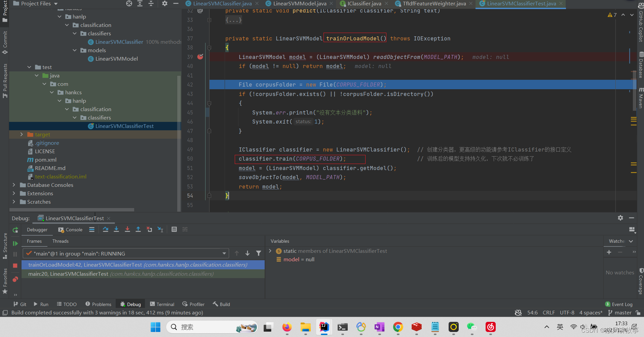Toggle power save inspection icon in status bar
Viewport: 644px width, 337px height.
tap(518, 313)
